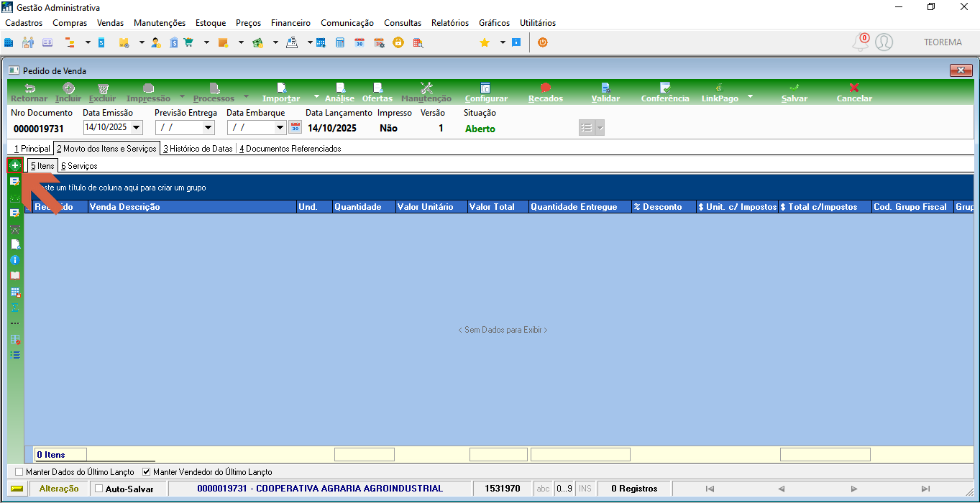Click the Validar button
980x503 pixels.
[605, 93]
